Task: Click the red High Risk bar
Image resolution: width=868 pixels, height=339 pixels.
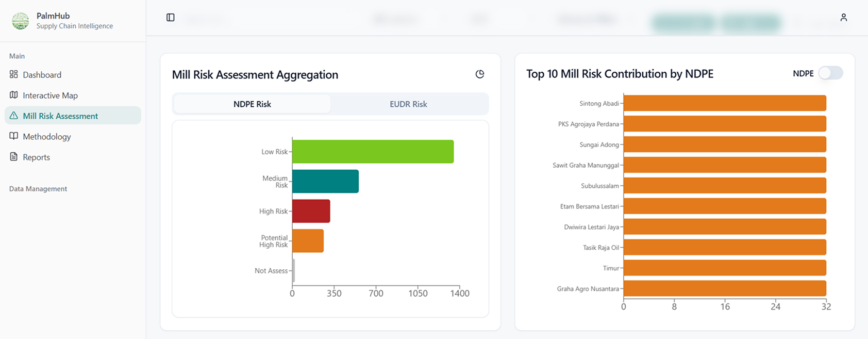Action: pyautogui.click(x=311, y=211)
